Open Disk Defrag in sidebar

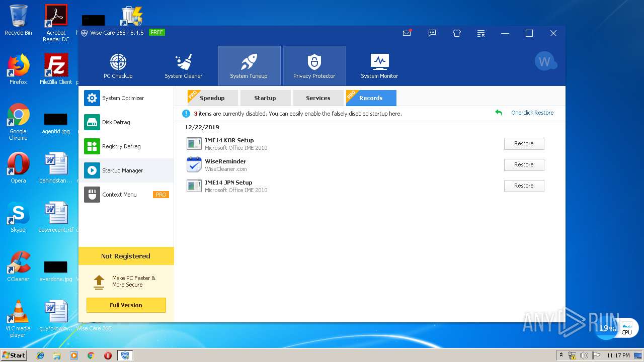coord(126,122)
